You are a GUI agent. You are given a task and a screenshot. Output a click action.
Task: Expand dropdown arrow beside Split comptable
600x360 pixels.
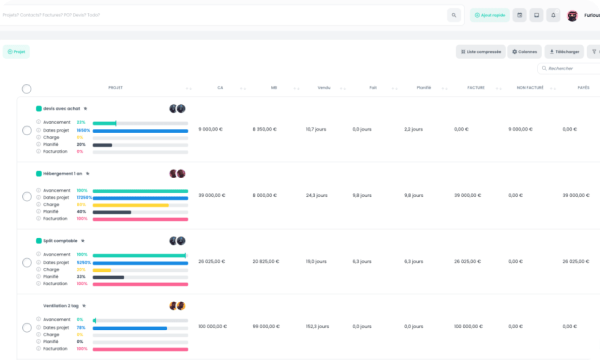(83, 241)
